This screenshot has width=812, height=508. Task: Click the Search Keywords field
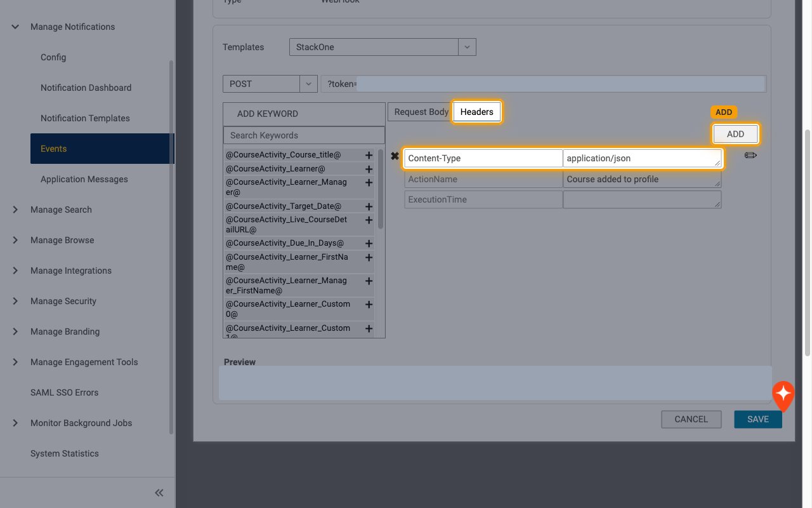(304, 135)
